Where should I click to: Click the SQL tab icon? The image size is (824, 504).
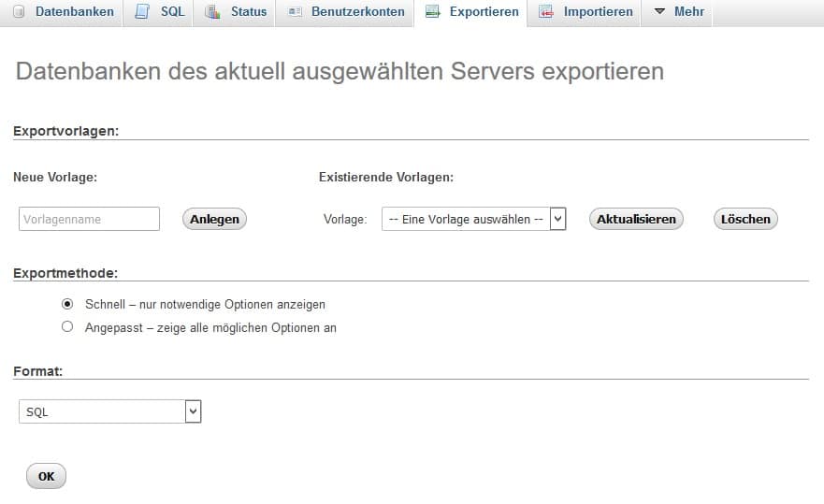[x=141, y=12]
